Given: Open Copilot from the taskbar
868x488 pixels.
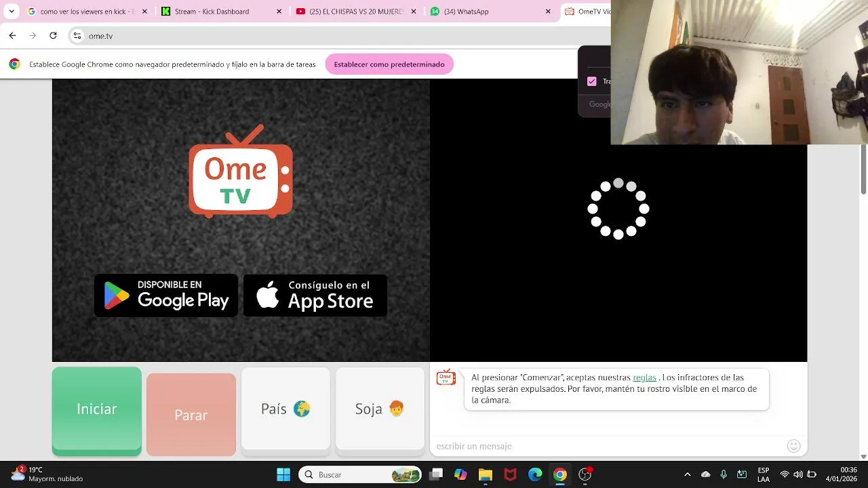Looking at the screenshot, I should pyautogui.click(x=460, y=474).
